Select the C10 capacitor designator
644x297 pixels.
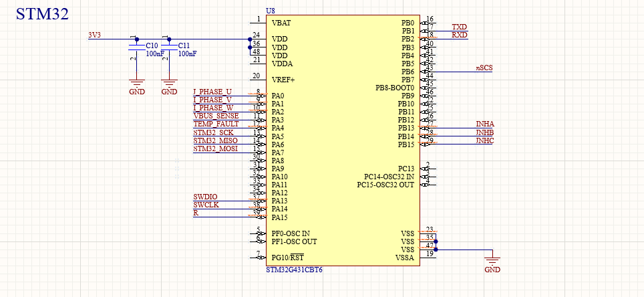point(152,45)
